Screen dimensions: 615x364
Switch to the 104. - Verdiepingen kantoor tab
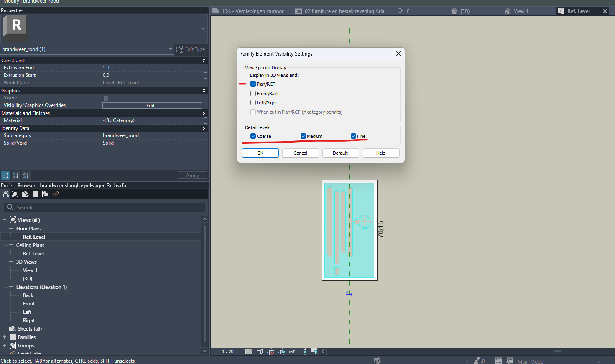[x=248, y=11]
